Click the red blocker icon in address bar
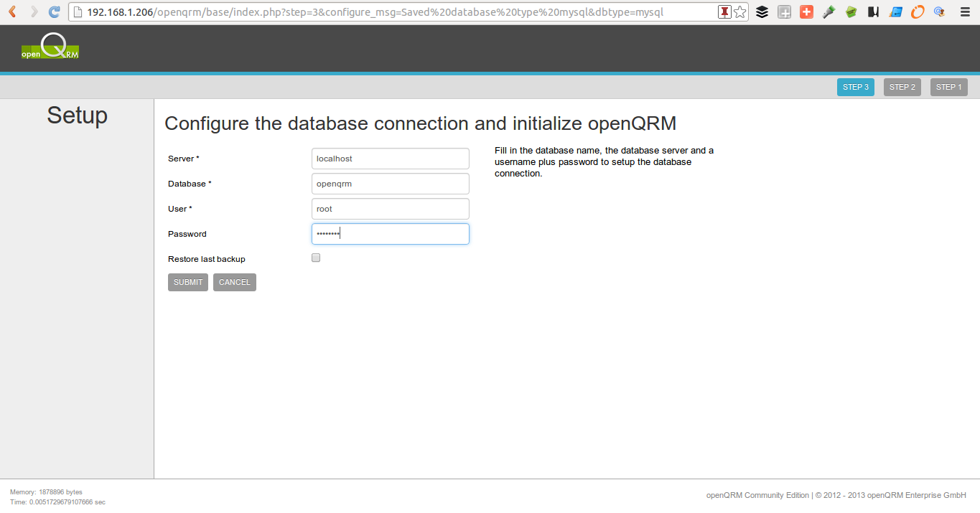 [x=724, y=11]
